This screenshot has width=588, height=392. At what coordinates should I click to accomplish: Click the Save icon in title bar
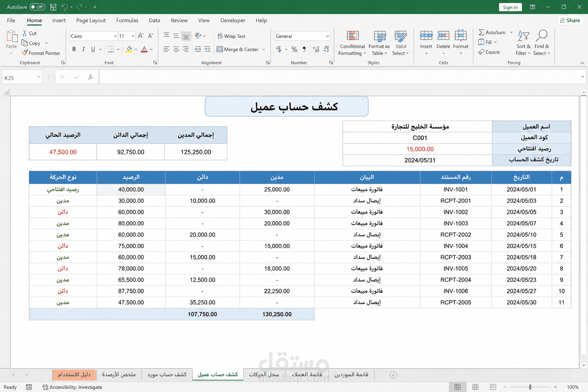coord(53,7)
